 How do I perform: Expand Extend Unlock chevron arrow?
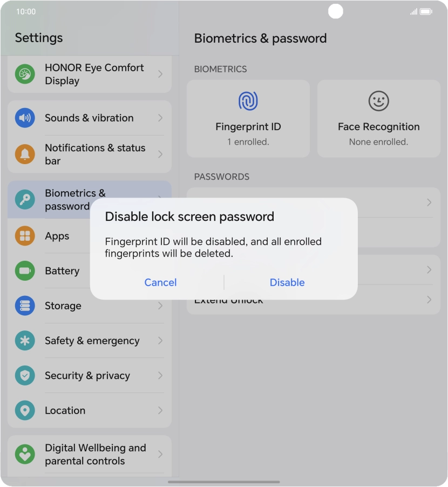tap(429, 300)
